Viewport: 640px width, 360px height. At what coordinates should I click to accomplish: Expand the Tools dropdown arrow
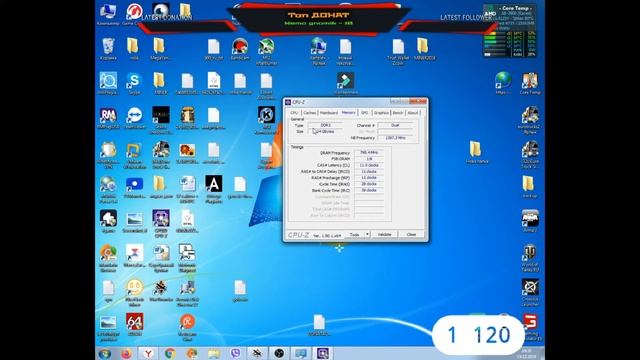point(367,235)
